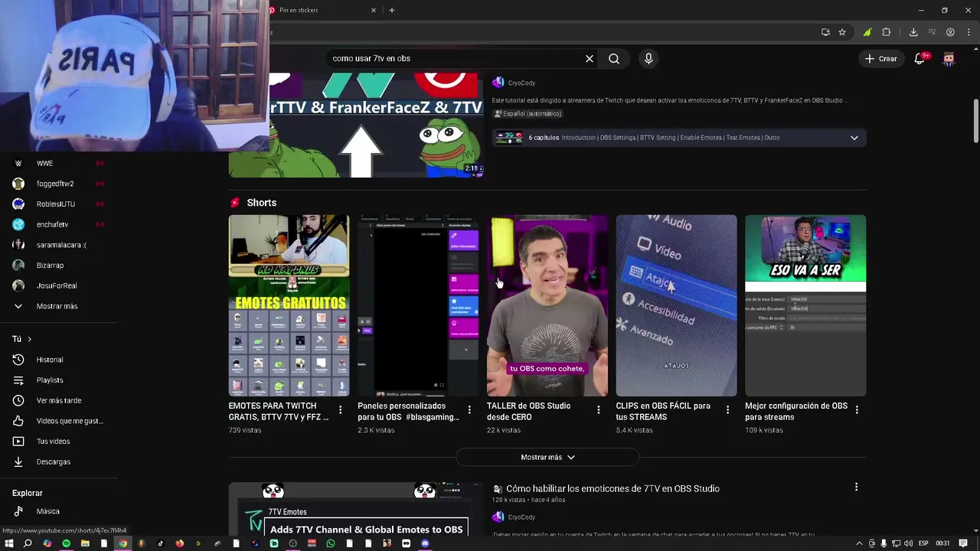Open Chrome downloads icon

(x=913, y=32)
